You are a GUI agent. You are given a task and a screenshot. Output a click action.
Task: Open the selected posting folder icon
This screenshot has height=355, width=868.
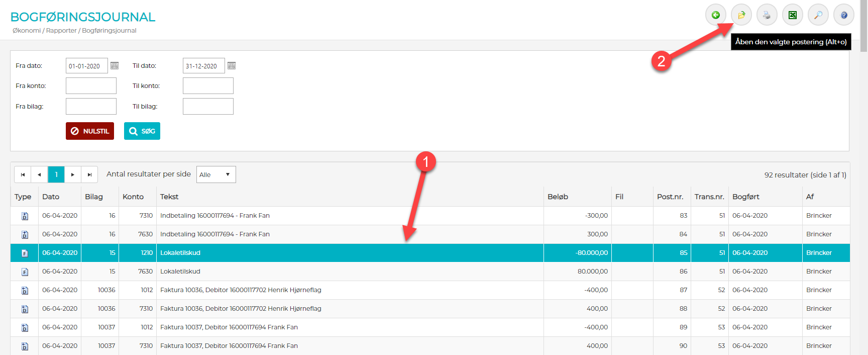741,15
